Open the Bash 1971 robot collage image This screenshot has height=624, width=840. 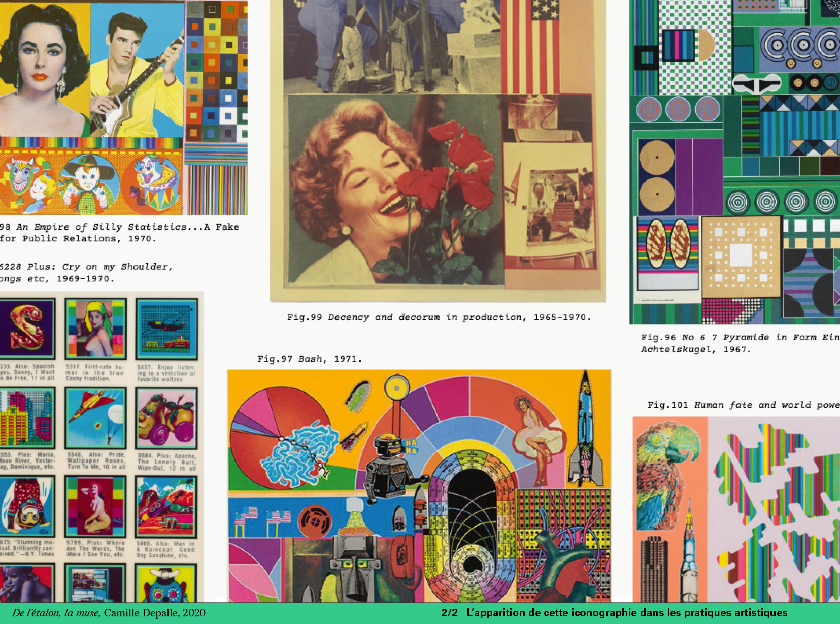tap(419, 486)
